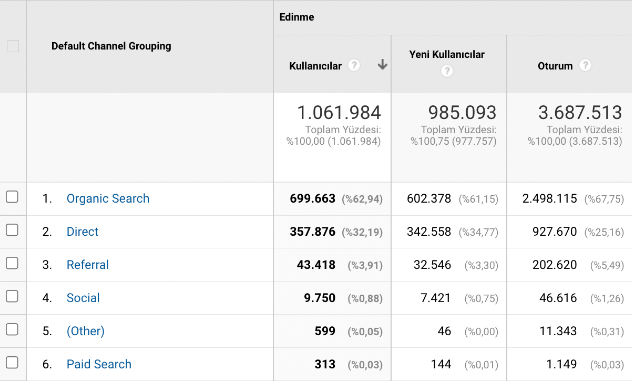Select Referral sessions 202.620
Image resolution: width=632 pixels, height=385 pixels.
tap(555, 264)
